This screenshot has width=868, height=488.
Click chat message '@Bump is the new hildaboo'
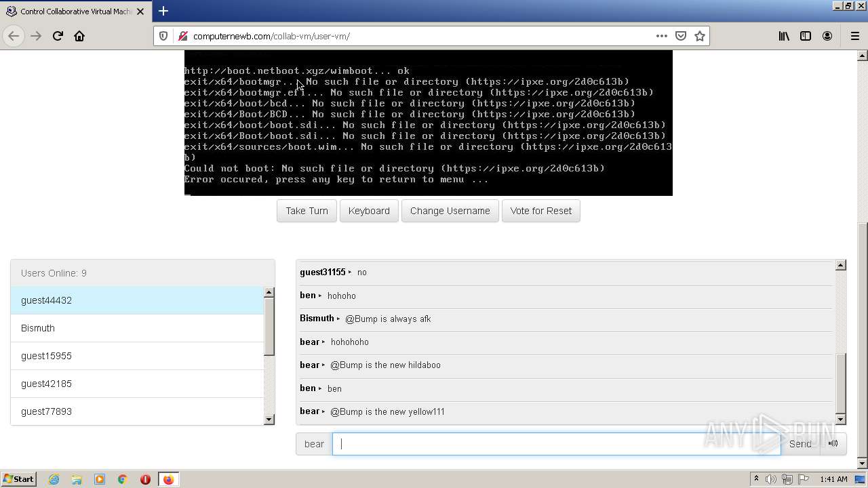(x=385, y=365)
